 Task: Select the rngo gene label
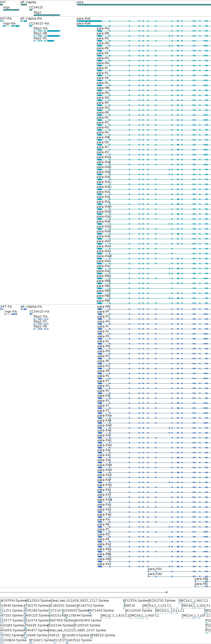(x=6, y=7)
